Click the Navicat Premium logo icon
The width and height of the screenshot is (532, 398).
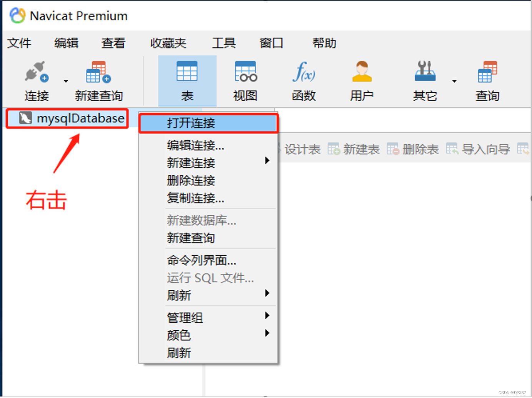tap(17, 16)
